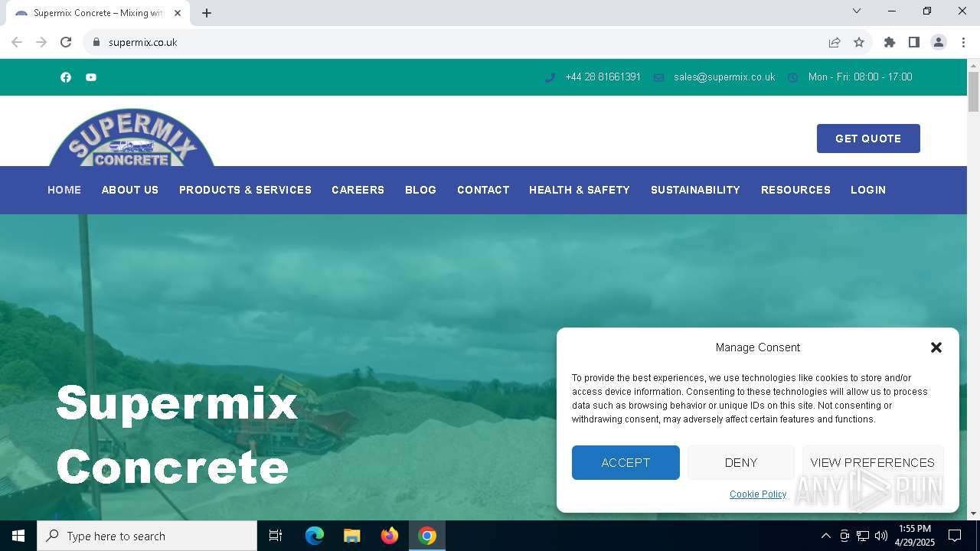Screen dimensions: 980x551
Task: Select Chrome icon in taskbar
Action: [427, 536]
